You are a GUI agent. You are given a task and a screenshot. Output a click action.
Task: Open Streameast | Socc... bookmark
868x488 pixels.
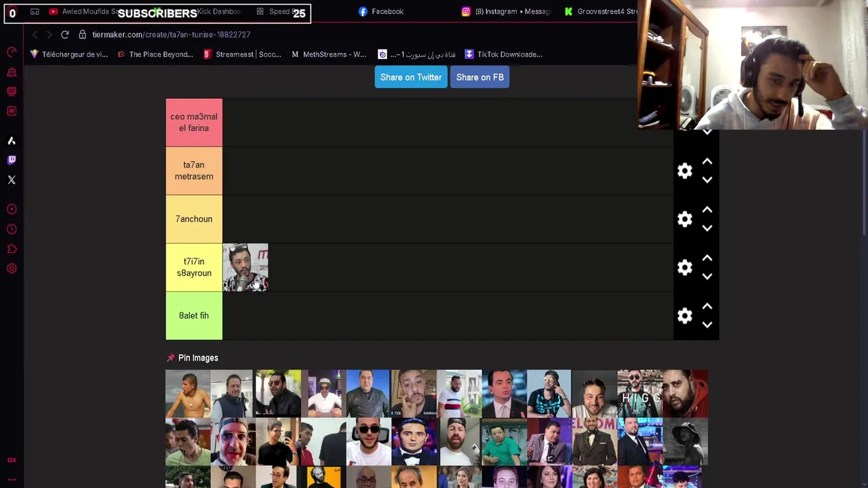[242, 54]
